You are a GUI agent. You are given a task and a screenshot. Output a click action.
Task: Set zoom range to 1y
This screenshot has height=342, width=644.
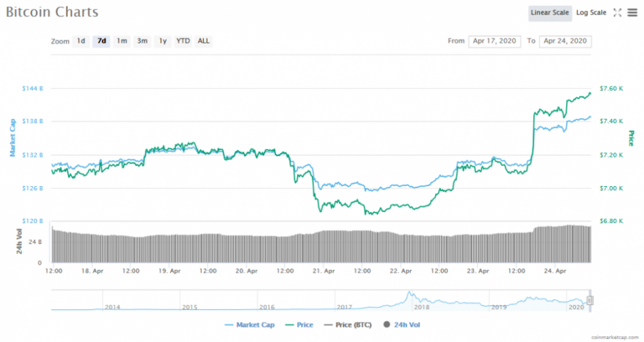(x=162, y=41)
